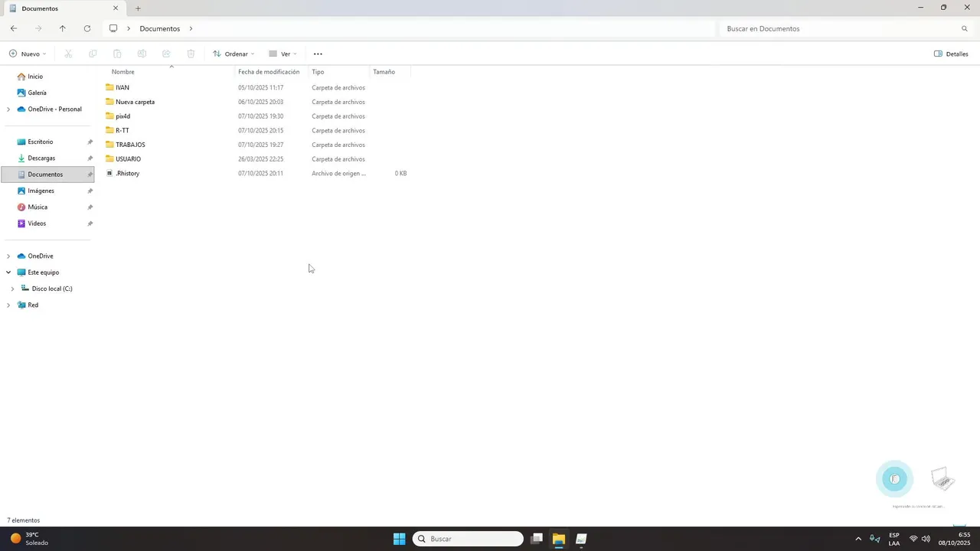Click the rename icon in toolbar
980x551 pixels.
(142, 54)
